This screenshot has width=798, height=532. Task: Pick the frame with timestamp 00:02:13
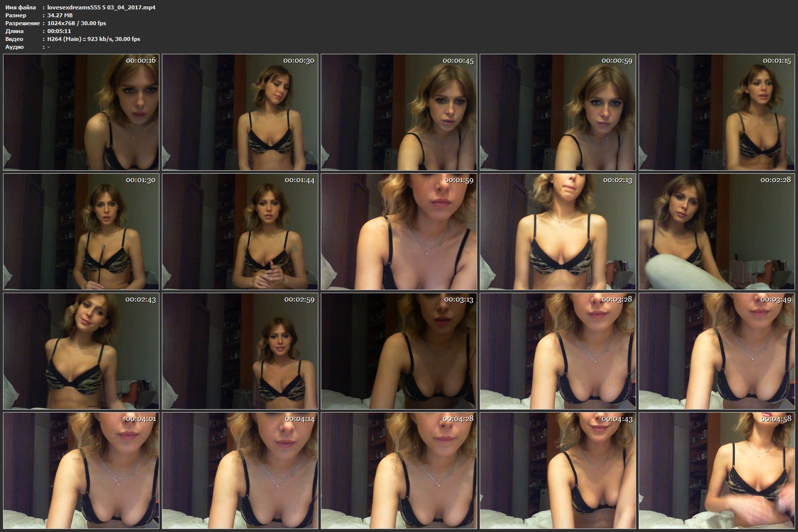(x=558, y=231)
